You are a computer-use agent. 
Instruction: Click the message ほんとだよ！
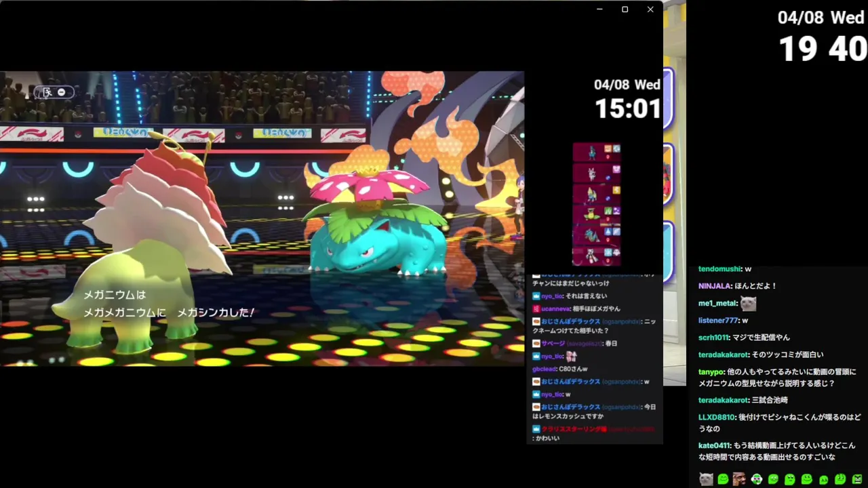pyautogui.click(x=756, y=286)
